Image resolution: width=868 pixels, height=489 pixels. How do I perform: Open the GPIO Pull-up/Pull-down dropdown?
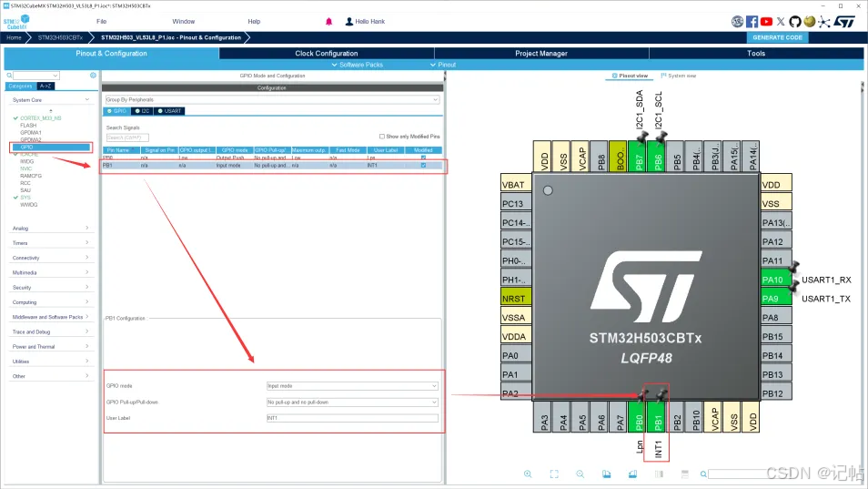[351, 402]
